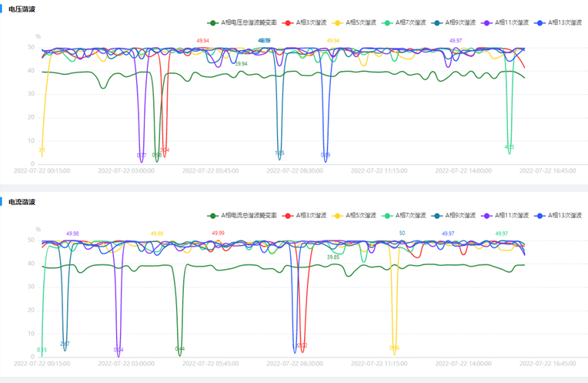588x383 pixels.
Task: Click the 49.97 purple peak label in voltage chart
Action: click(x=456, y=40)
